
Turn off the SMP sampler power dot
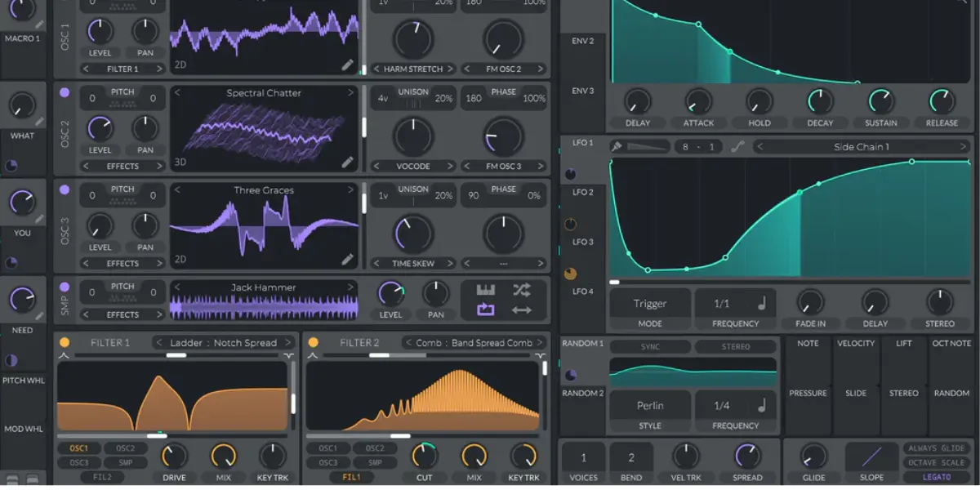(x=65, y=287)
